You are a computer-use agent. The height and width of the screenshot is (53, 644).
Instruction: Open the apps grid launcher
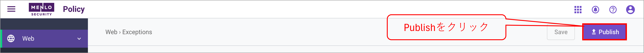click(x=578, y=10)
